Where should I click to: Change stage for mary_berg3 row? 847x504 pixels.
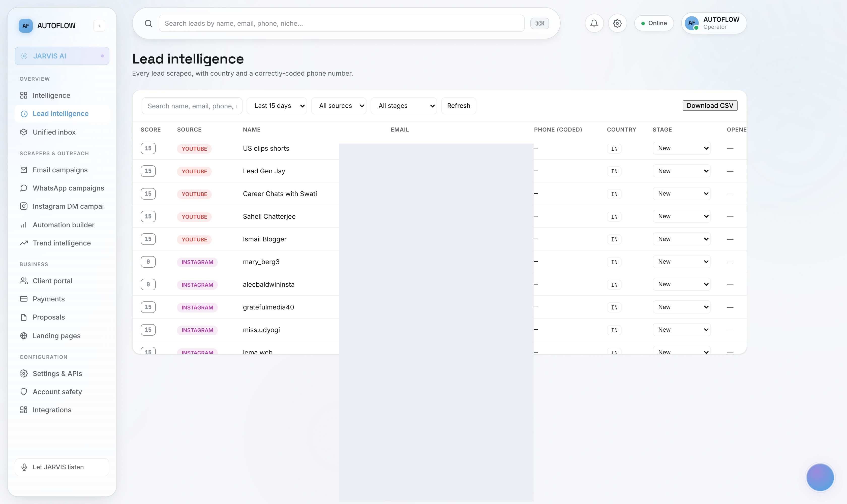pos(682,262)
